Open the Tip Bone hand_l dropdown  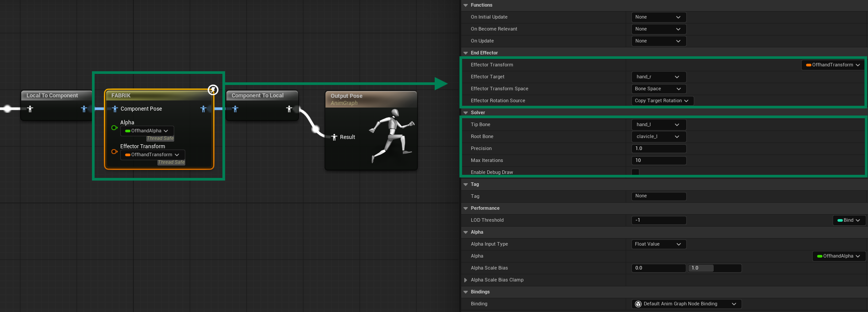(x=658, y=125)
